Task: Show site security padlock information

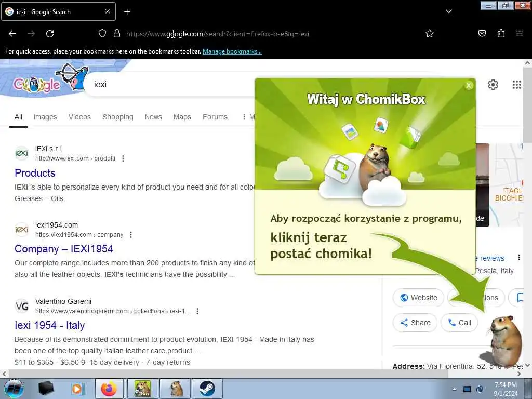Action: (x=117, y=34)
